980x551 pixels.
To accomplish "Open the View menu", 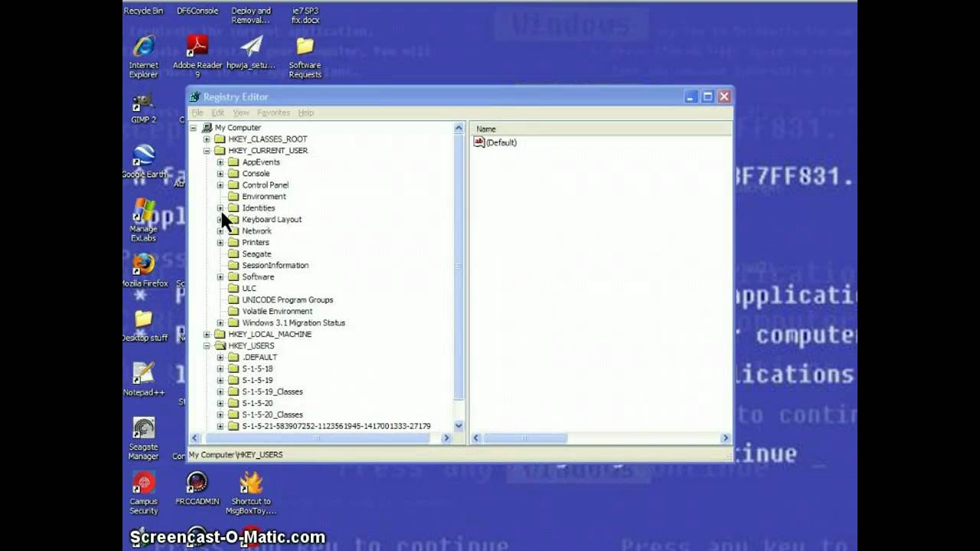I will pyautogui.click(x=241, y=112).
